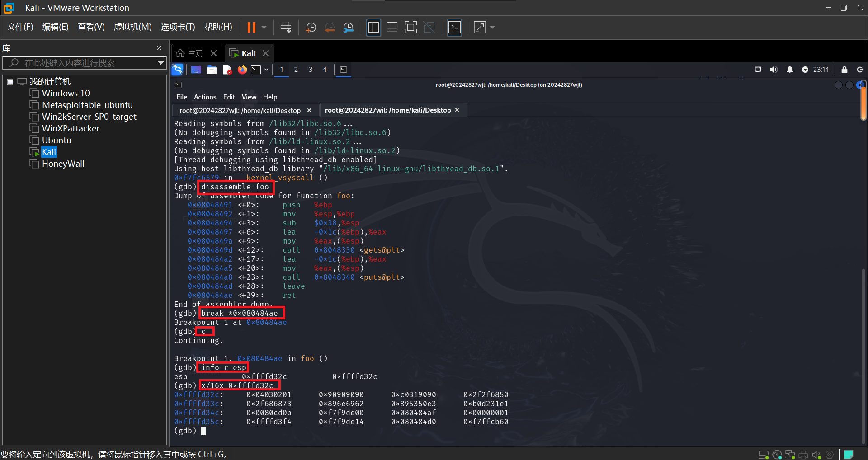Open the 虚拟机(M) menu
The height and width of the screenshot is (460, 868).
pos(132,27)
